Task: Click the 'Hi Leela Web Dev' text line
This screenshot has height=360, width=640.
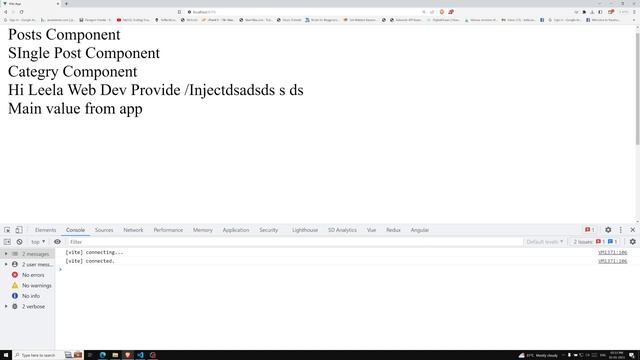Action: click(156, 90)
